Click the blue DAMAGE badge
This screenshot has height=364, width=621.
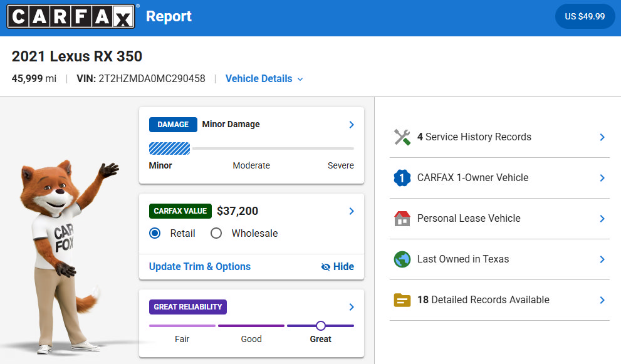173,125
